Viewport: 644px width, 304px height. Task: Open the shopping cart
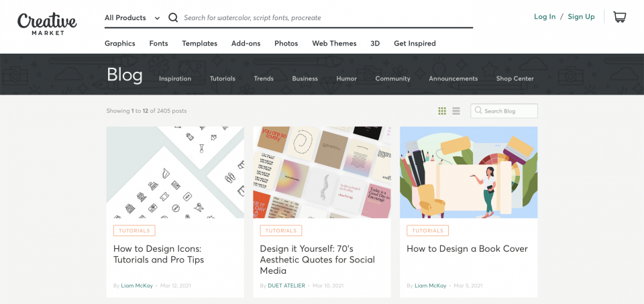(x=619, y=17)
